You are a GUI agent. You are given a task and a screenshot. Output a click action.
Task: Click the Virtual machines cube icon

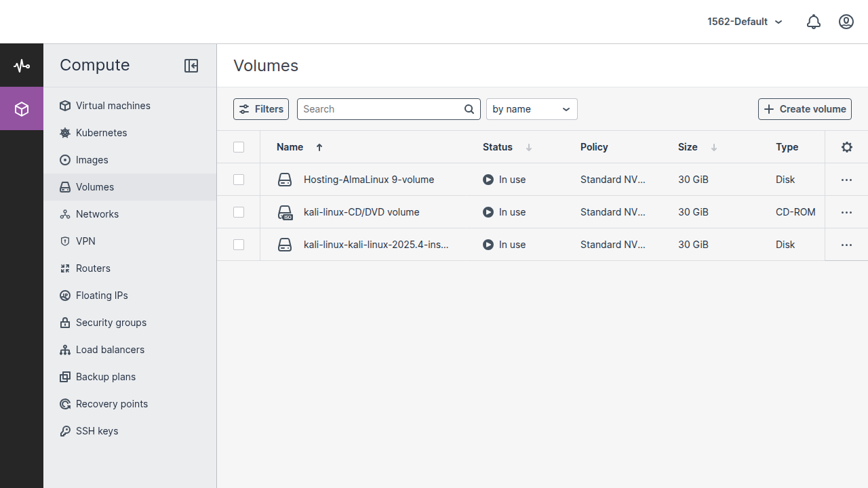coord(65,106)
